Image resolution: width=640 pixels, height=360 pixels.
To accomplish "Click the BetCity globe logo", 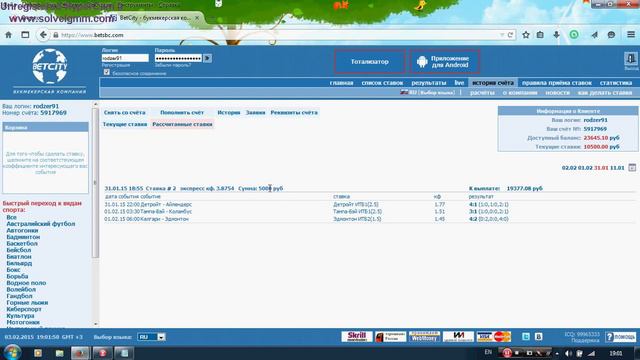I will [x=50, y=66].
